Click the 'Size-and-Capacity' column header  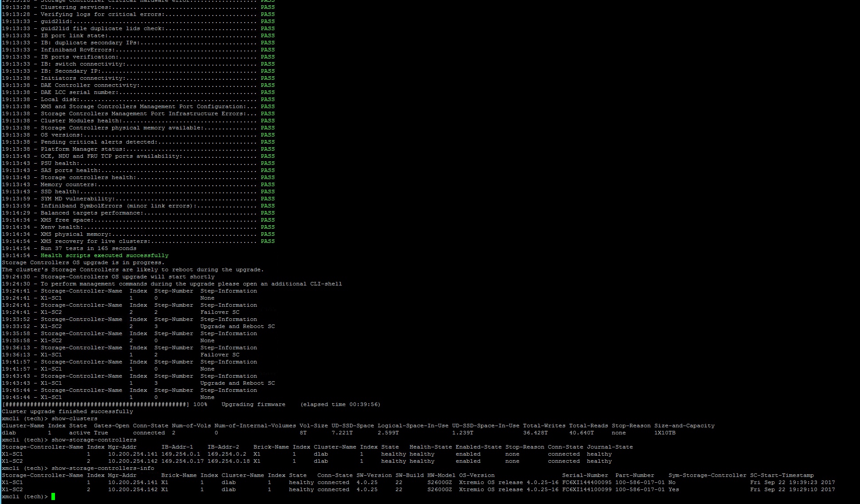pos(684,426)
